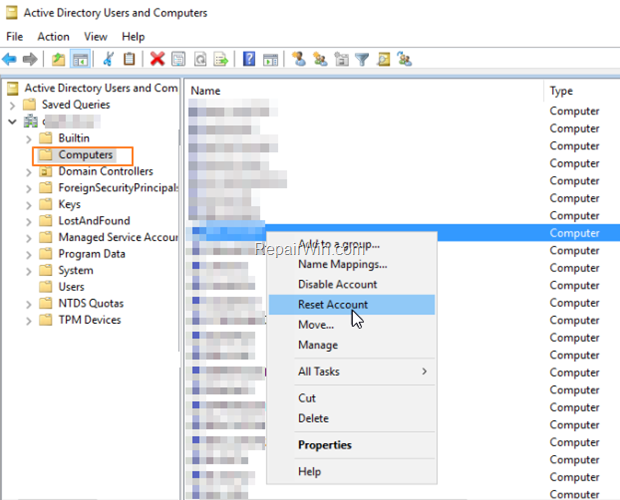The width and height of the screenshot is (620, 500).
Task: Click the Export List toolbar icon
Action: [221, 59]
